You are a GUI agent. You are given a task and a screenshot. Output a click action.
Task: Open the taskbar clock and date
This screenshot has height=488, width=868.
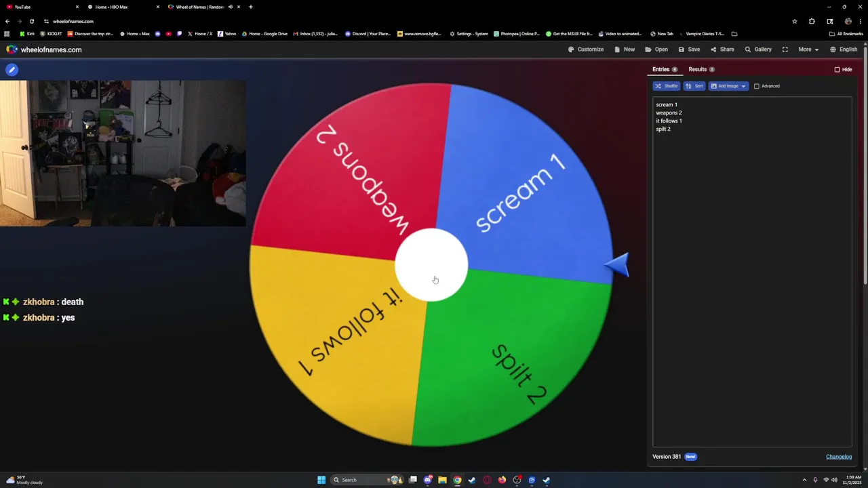tap(854, 480)
